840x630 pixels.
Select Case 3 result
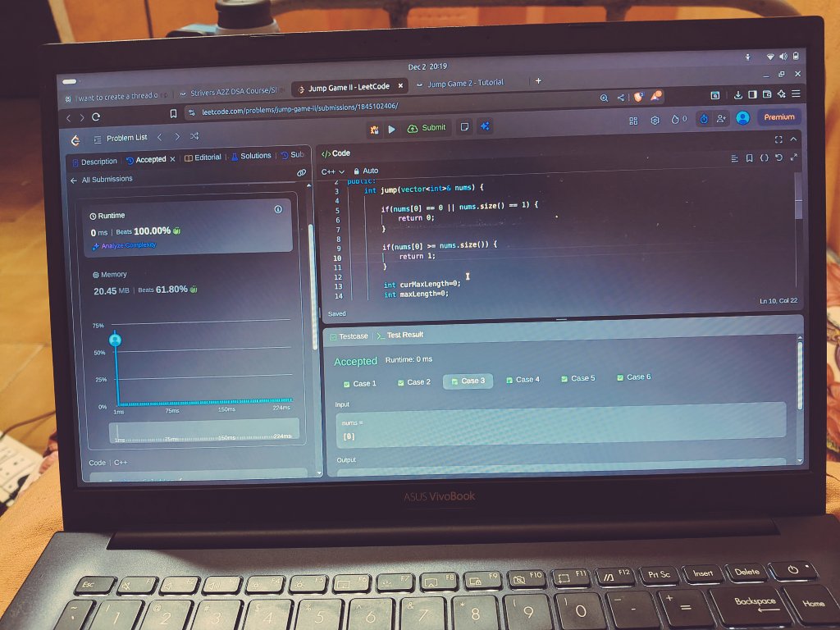coord(468,381)
